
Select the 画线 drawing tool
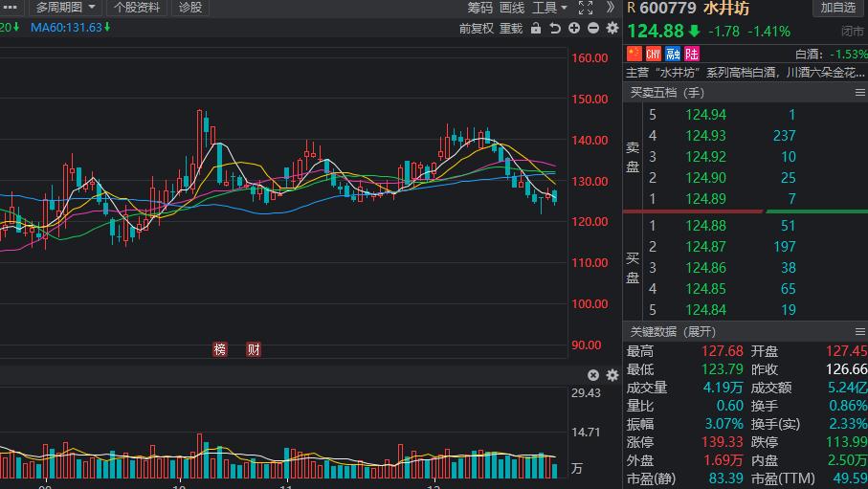[x=511, y=8]
